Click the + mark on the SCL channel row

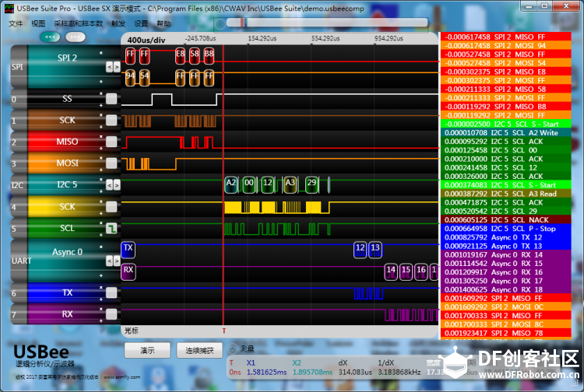(x=101, y=235)
